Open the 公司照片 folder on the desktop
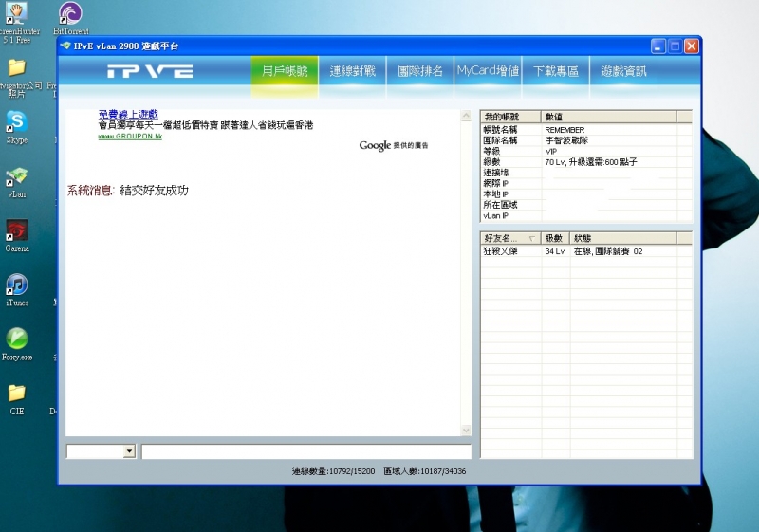This screenshot has width=759, height=532. coord(17,78)
